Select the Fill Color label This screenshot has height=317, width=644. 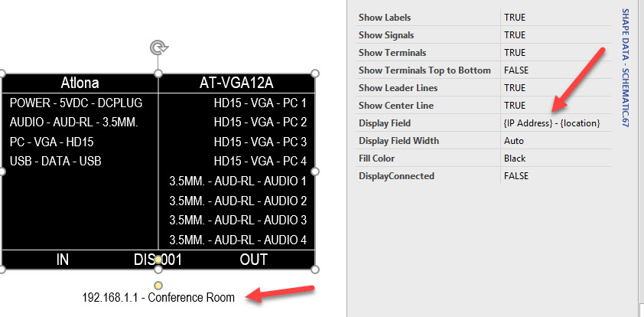pyautogui.click(x=376, y=158)
